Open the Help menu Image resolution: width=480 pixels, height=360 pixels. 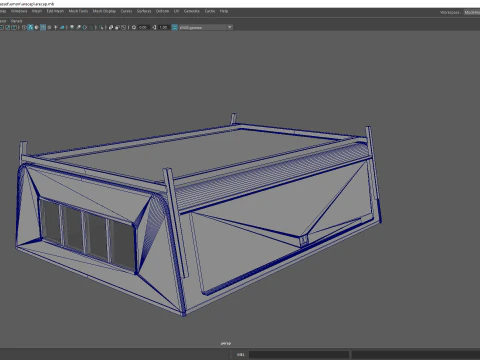coord(224,11)
